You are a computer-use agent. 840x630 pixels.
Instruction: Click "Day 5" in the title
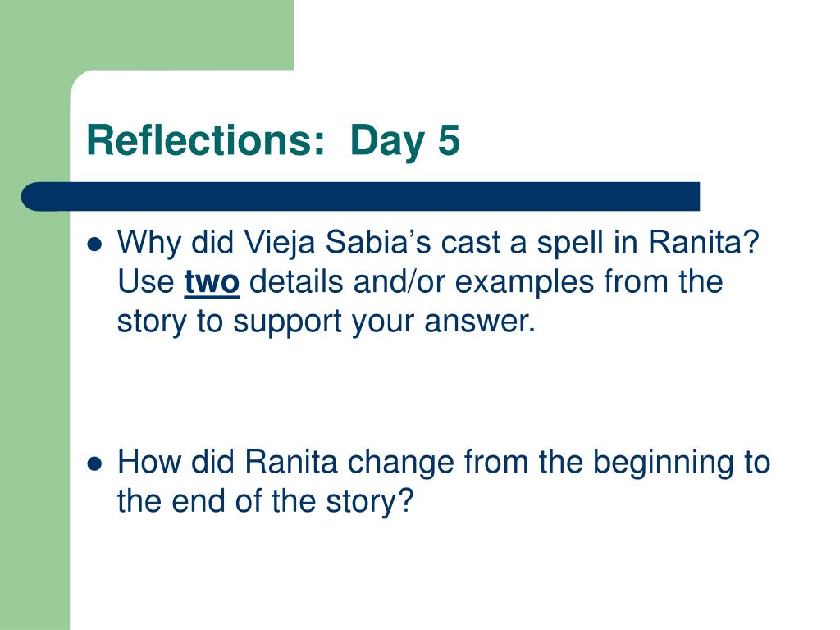pyautogui.click(x=405, y=141)
